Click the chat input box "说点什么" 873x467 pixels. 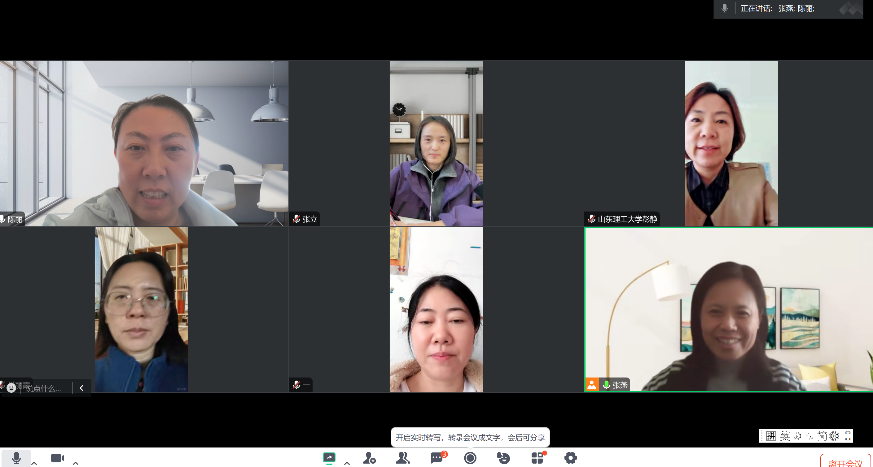(x=44, y=387)
